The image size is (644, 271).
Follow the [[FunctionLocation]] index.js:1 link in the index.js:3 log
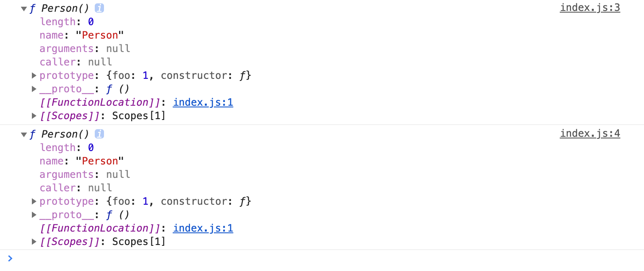tap(203, 102)
